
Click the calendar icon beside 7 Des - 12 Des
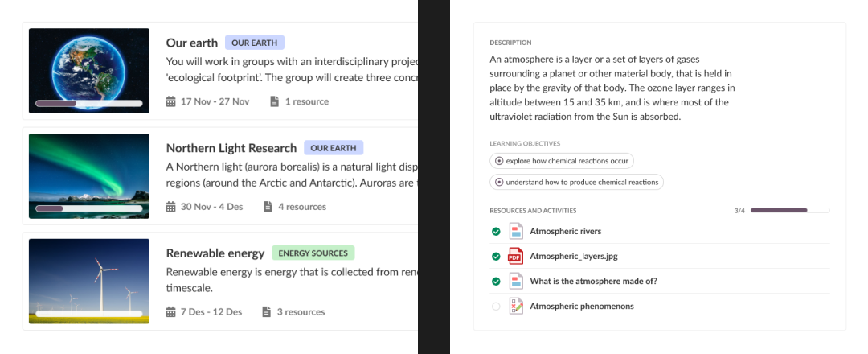170,312
